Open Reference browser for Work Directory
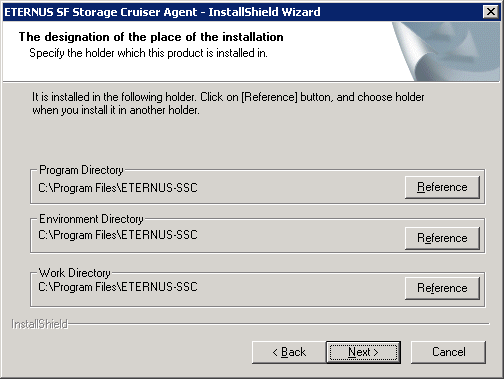 (x=442, y=288)
